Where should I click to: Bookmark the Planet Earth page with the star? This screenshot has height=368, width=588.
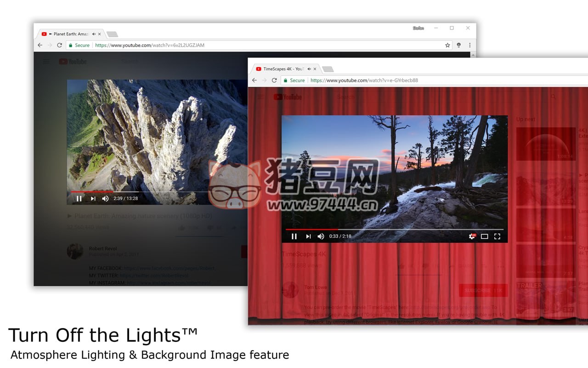coord(447,45)
